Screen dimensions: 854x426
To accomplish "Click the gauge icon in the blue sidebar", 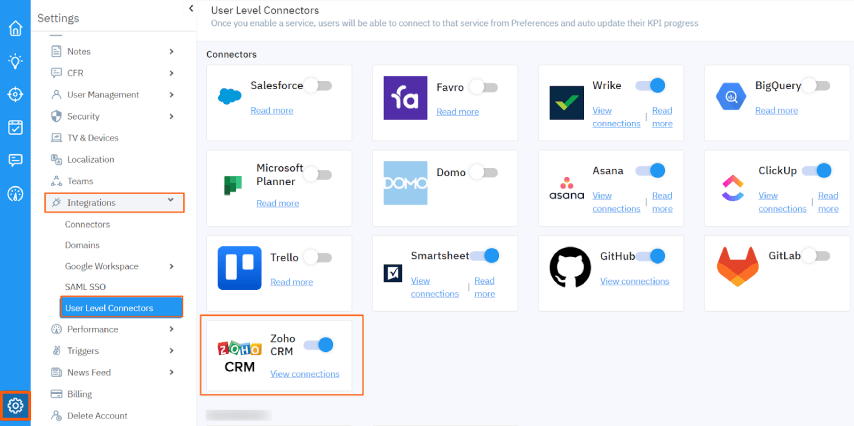I will pyautogui.click(x=15, y=193).
